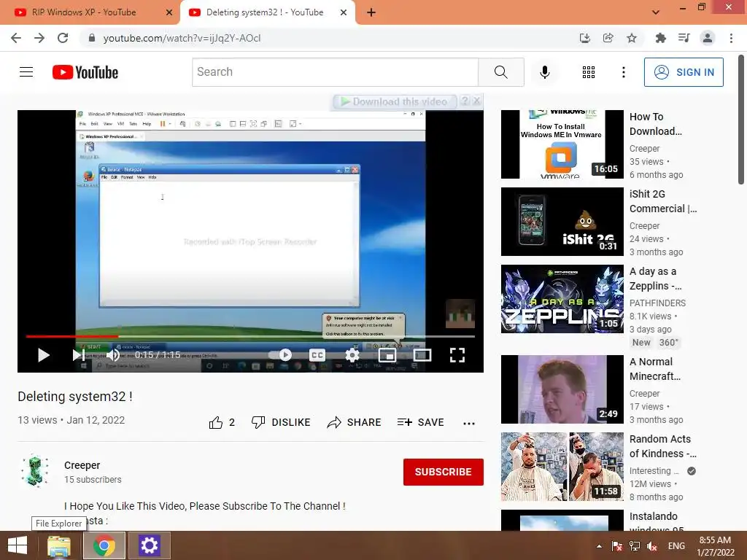
Task: Close the RIP Windows XP tab
Action: point(169,12)
